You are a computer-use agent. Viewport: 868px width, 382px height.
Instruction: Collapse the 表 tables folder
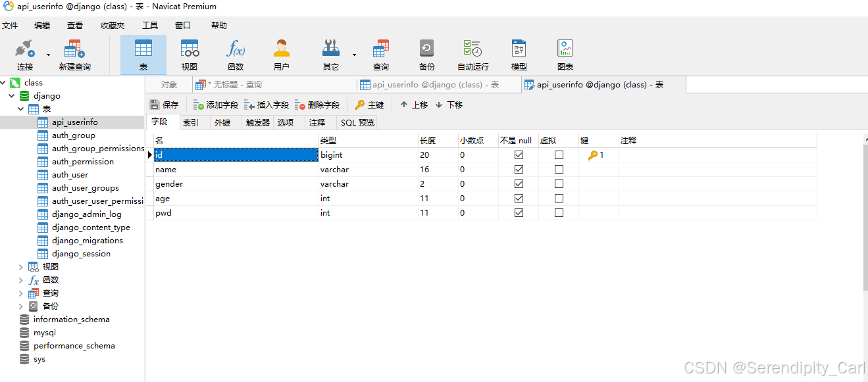coord(21,109)
